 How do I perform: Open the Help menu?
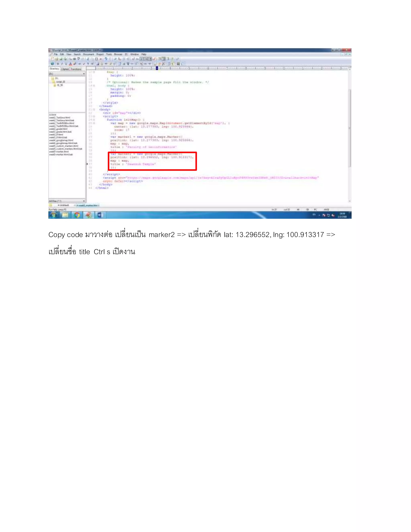click(144, 54)
